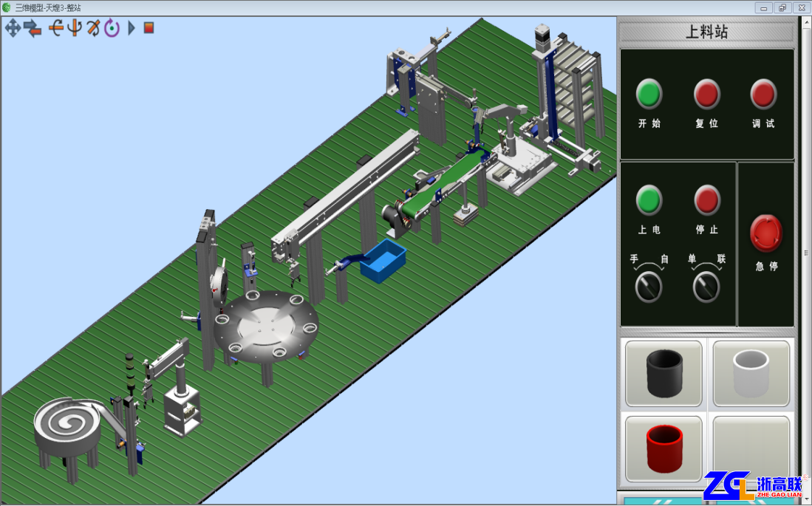The width and height of the screenshot is (812, 506).
Task: Toggle the 单/联 single-linked knob switch
Action: click(706, 287)
